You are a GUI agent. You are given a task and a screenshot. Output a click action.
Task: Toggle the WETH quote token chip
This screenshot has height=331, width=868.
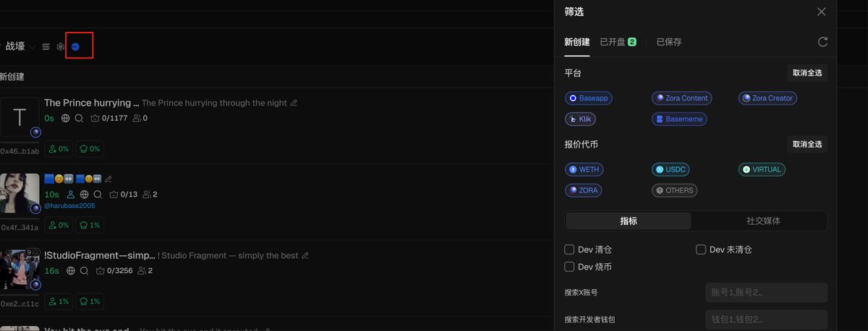(x=584, y=169)
